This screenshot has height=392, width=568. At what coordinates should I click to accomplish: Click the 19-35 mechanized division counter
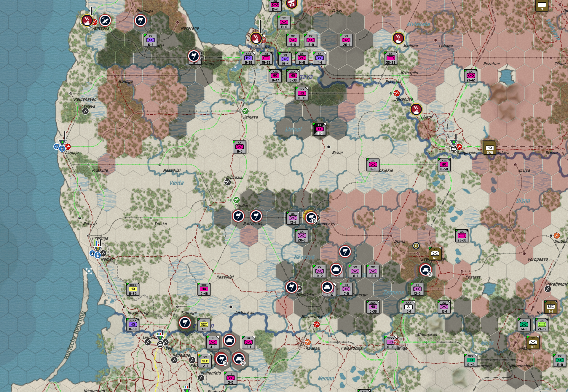[266, 58]
